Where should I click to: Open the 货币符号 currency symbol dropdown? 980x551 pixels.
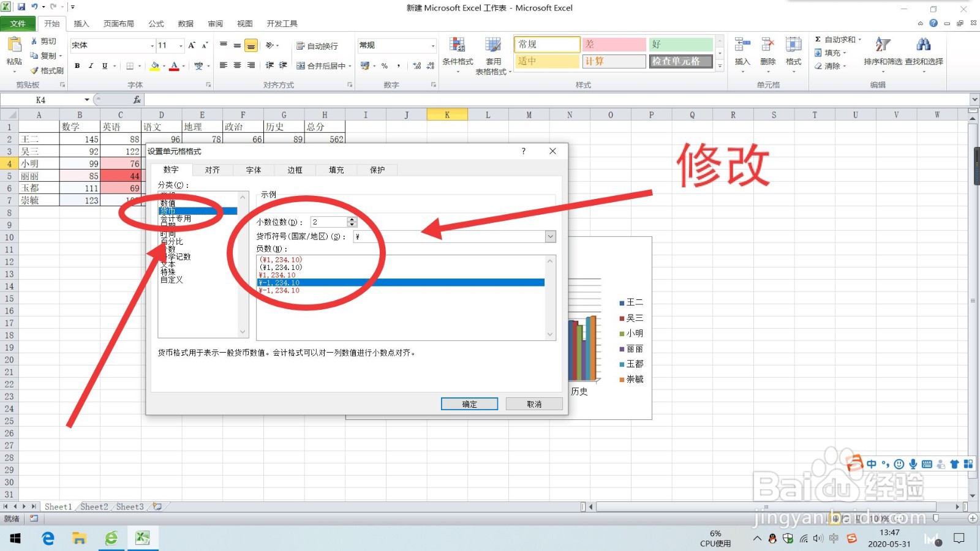click(549, 236)
